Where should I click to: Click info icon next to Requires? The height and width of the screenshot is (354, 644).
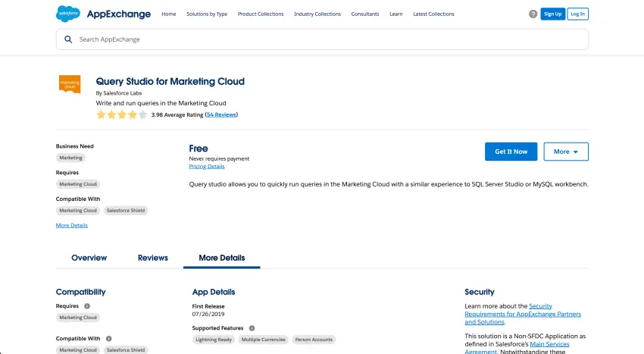coord(87,306)
